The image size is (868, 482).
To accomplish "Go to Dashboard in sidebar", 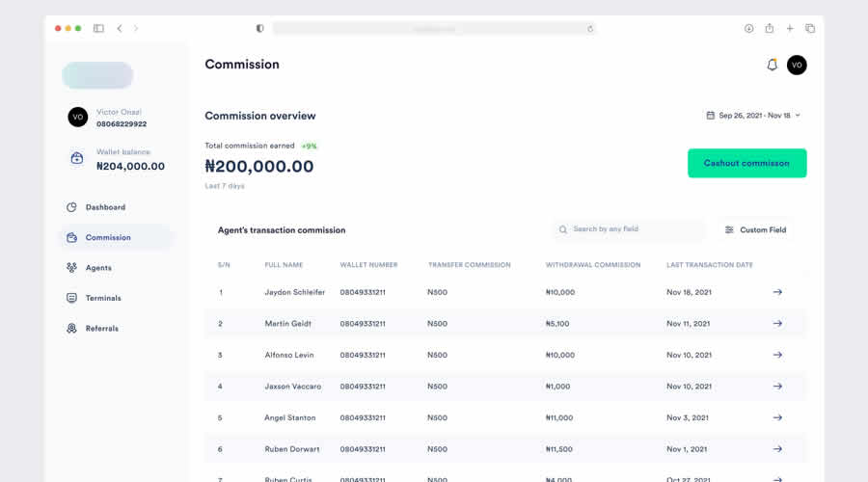I will click(x=105, y=207).
